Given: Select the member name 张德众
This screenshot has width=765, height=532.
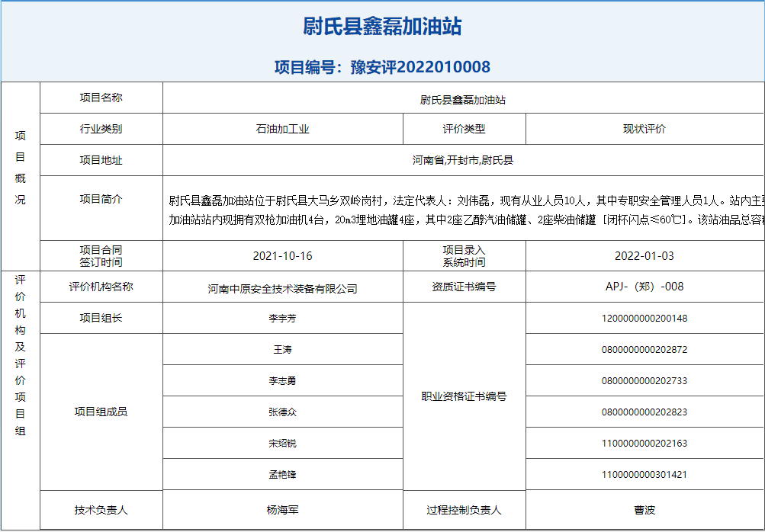Looking at the screenshot, I should click(282, 412).
